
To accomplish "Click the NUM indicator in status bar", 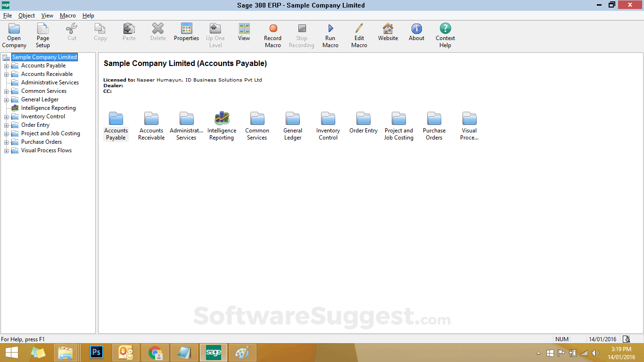I will click(x=562, y=339).
